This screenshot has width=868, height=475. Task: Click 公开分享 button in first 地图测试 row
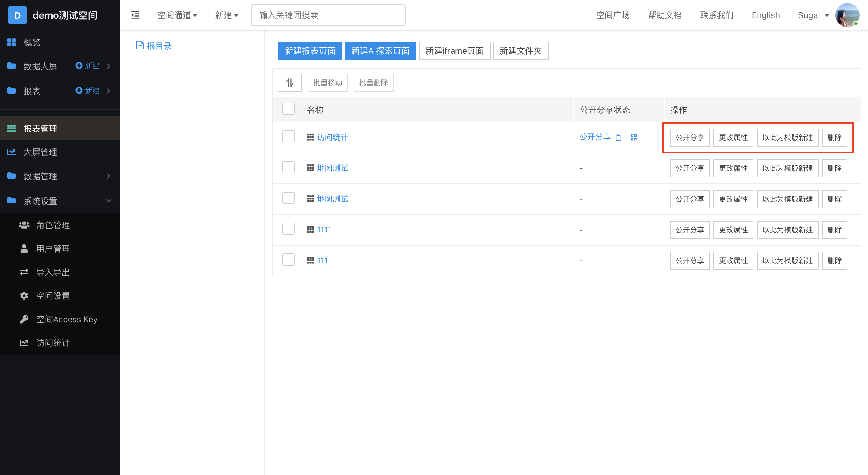click(689, 168)
